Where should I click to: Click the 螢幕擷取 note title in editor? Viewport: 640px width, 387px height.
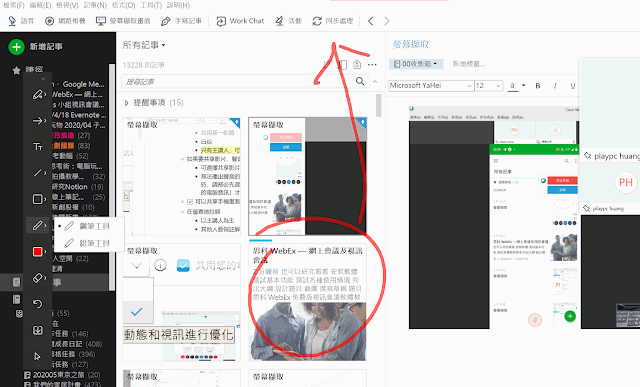411,44
